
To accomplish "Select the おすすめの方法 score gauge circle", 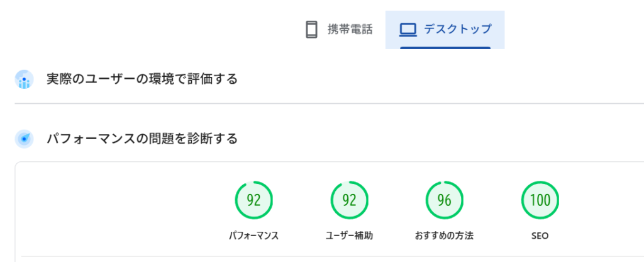I will click(x=444, y=200).
